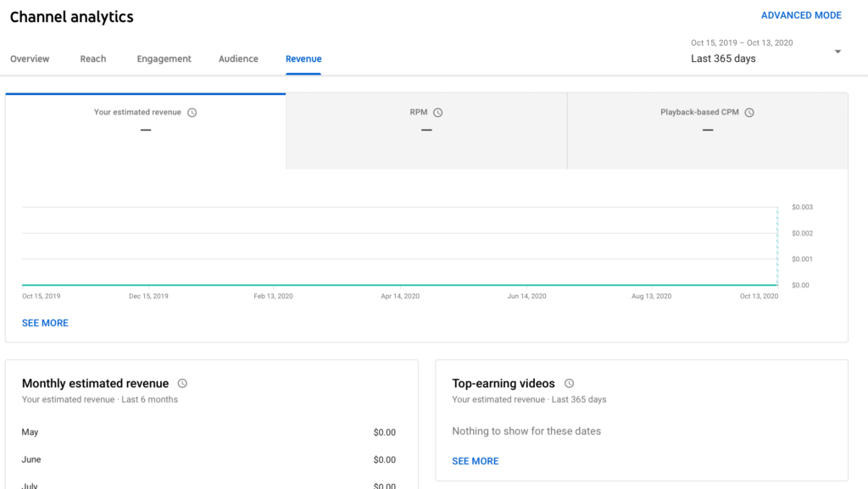Click the June row in monthly revenue

pyautogui.click(x=209, y=459)
